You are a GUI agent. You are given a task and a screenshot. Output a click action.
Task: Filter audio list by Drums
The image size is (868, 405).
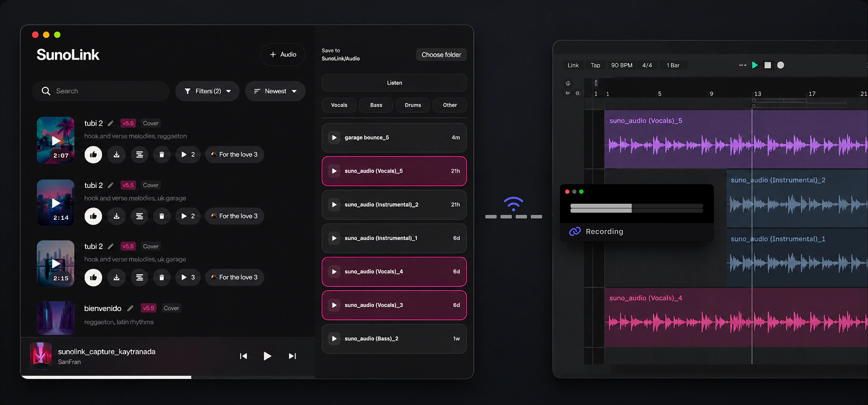coord(413,105)
